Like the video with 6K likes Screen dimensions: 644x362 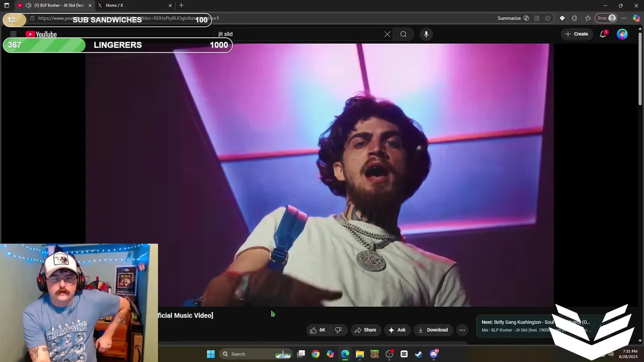click(318, 330)
